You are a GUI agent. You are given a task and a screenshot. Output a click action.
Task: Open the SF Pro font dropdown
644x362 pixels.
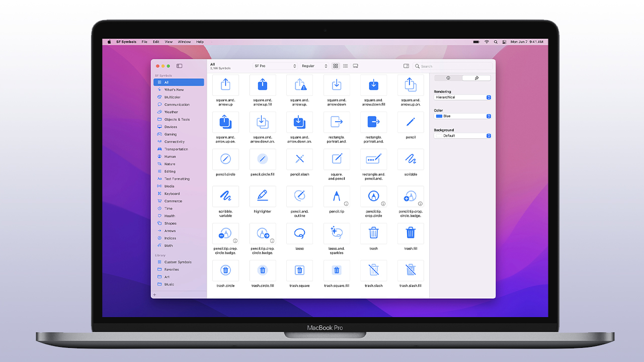[275, 66]
